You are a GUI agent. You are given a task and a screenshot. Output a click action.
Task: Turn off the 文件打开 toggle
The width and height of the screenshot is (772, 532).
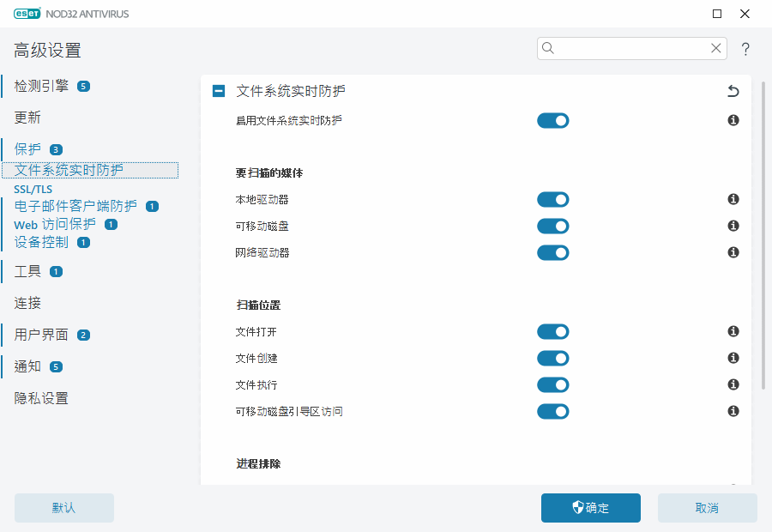[x=552, y=331]
